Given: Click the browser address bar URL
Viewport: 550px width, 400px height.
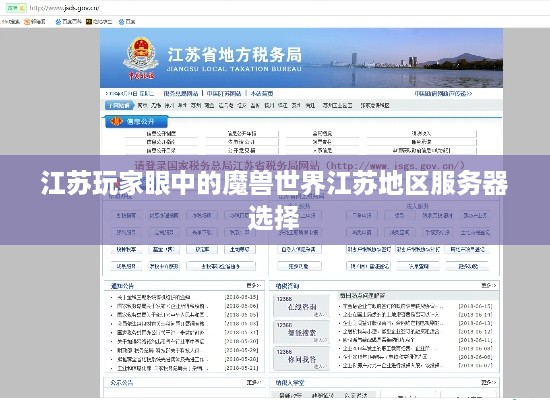Looking at the screenshot, I should coord(64,8).
